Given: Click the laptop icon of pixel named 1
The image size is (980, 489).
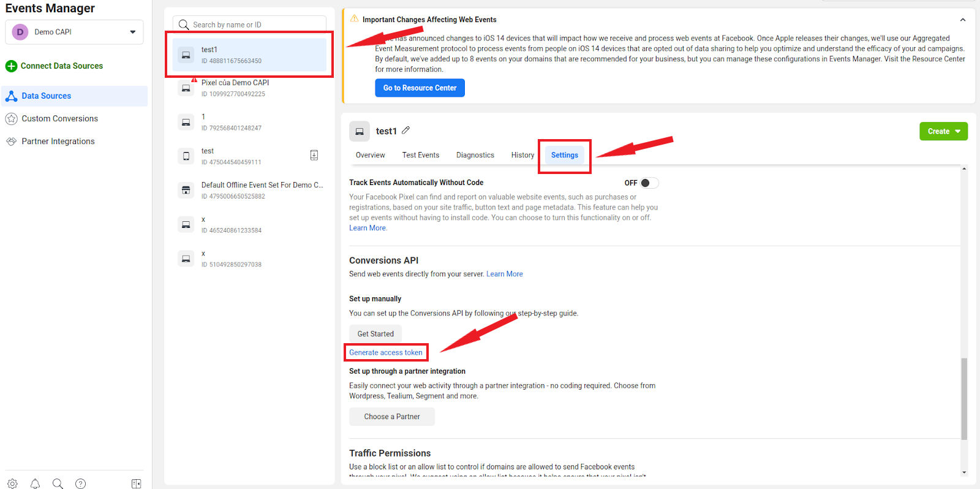Looking at the screenshot, I should [x=186, y=122].
